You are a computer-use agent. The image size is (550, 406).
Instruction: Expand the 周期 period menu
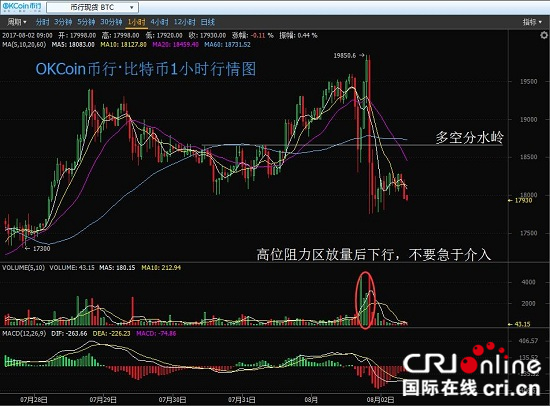(16, 22)
